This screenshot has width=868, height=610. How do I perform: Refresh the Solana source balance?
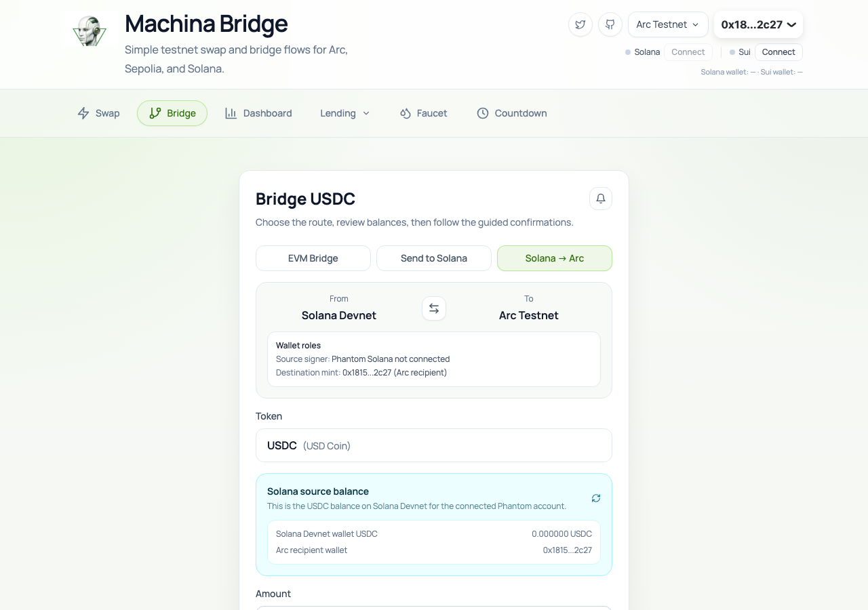point(596,498)
